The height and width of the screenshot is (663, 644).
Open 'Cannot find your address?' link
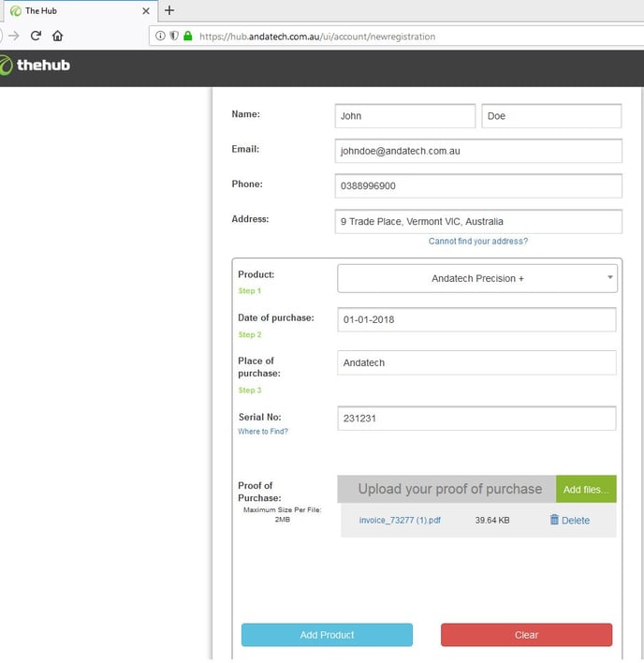point(478,241)
